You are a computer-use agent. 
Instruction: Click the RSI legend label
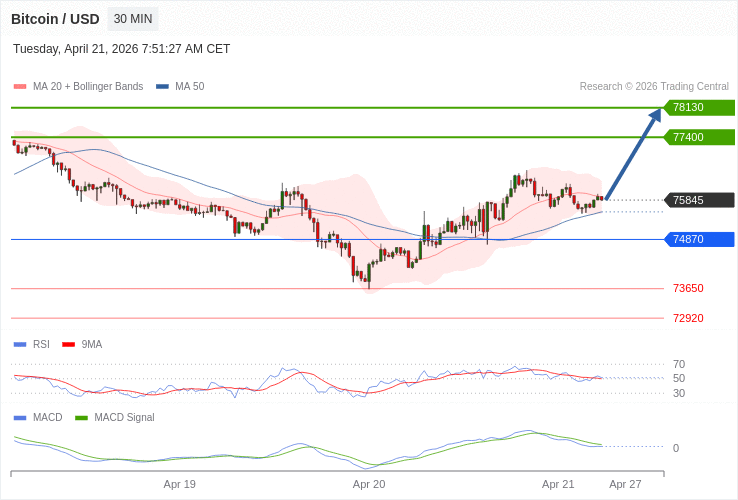[41, 344]
